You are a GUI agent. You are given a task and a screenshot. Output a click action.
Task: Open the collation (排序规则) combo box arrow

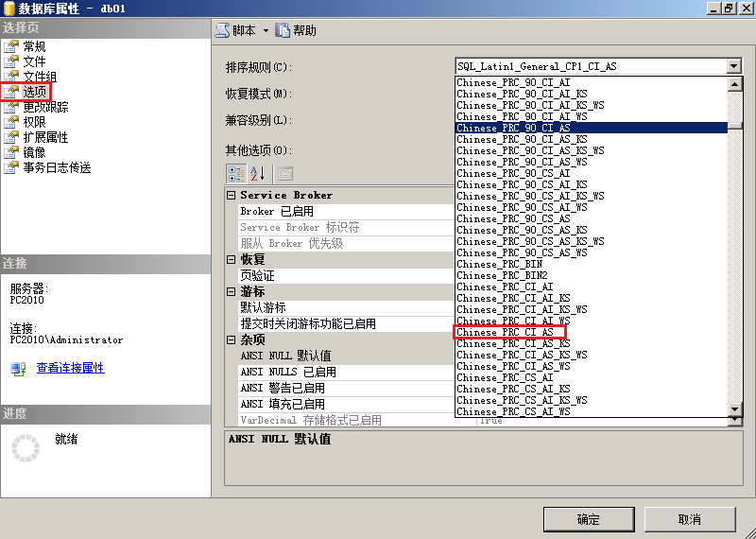click(734, 66)
